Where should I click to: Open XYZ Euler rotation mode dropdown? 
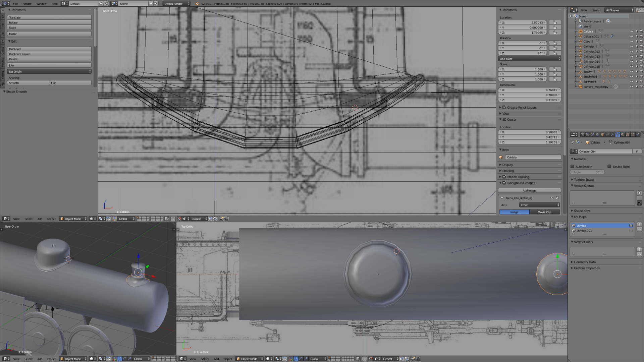point(530,59)
